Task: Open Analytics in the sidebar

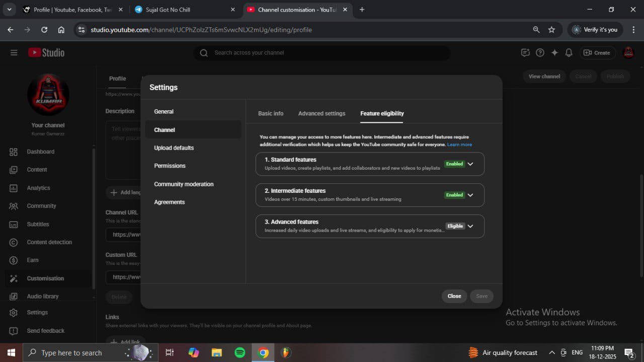Action: pos(38,188)
